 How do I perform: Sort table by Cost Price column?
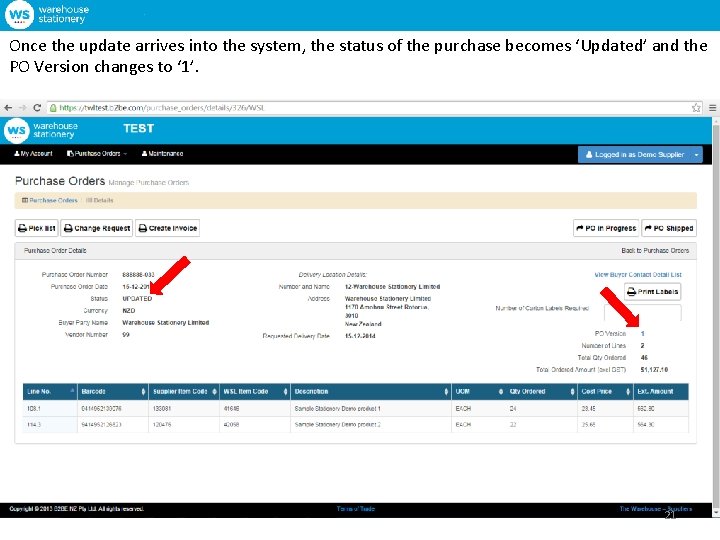click(x=605, y=392)
